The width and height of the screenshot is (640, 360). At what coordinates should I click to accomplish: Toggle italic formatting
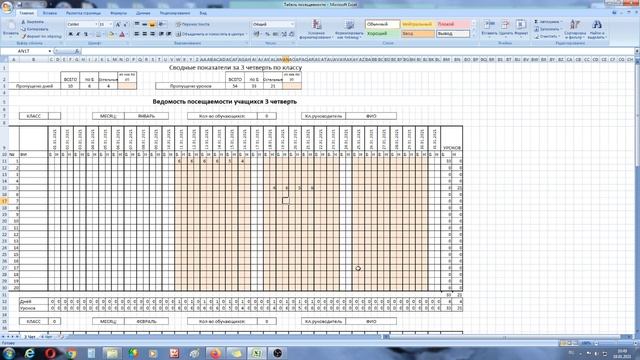click(78, 34)
